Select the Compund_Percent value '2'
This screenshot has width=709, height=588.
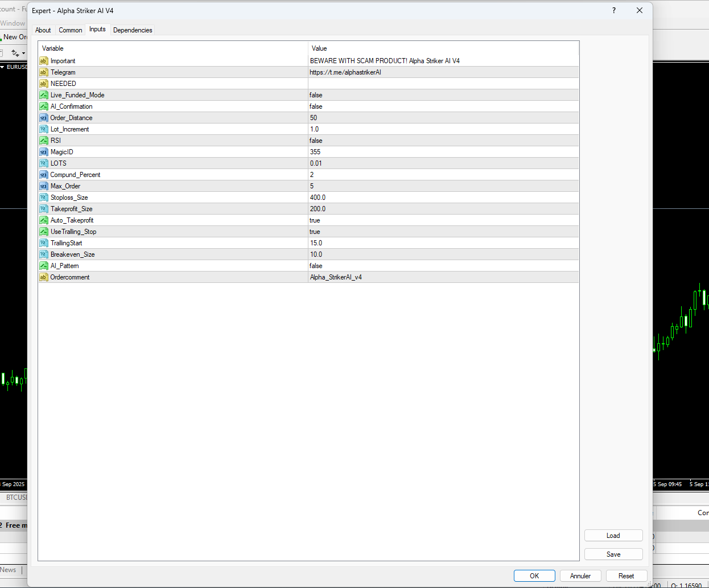point(443,175)
